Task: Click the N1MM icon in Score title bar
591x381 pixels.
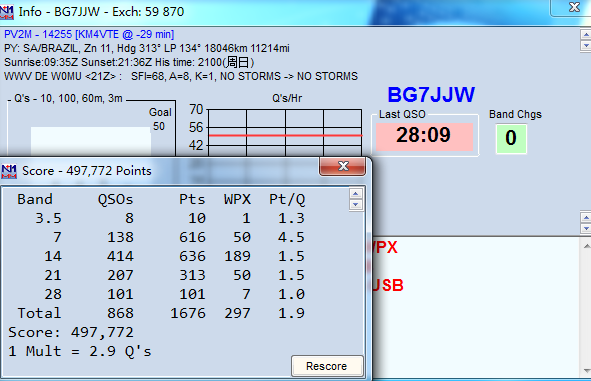Action: point(9,171)
